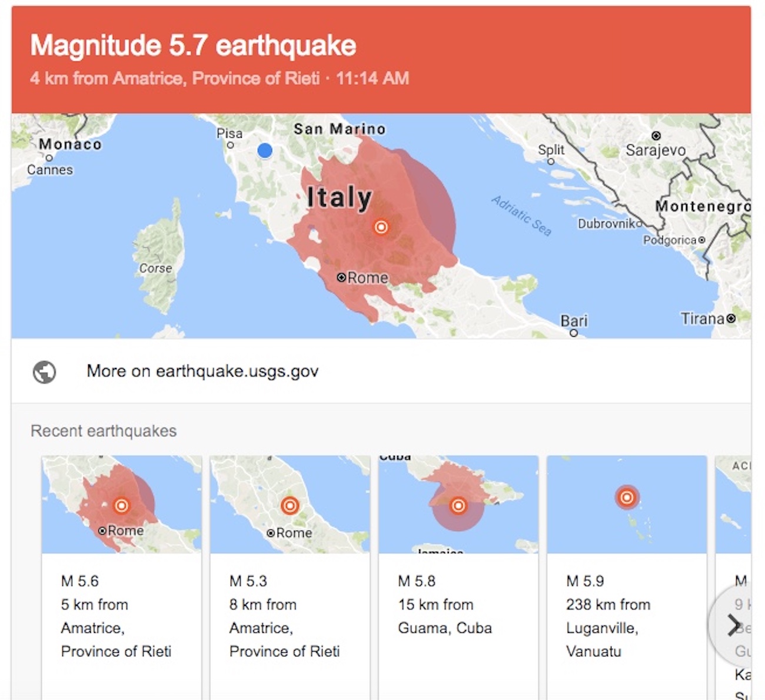Select the epicenter icon on the M 5.6 thumbnail

122,505
